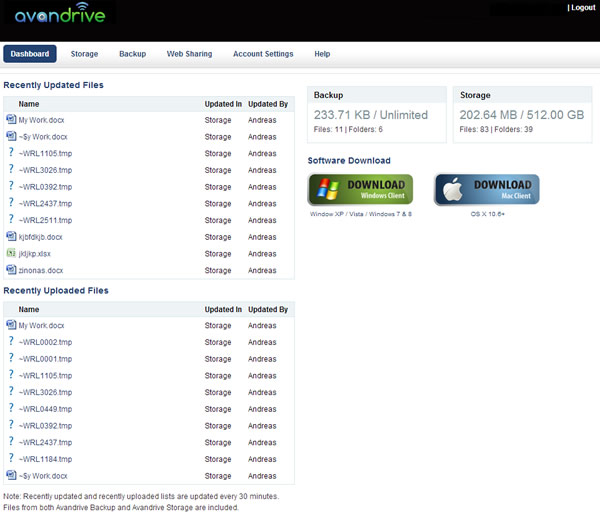Click the Word icon beside zinonas.docx
Viewport: 600px width, 519px height.
11,269
